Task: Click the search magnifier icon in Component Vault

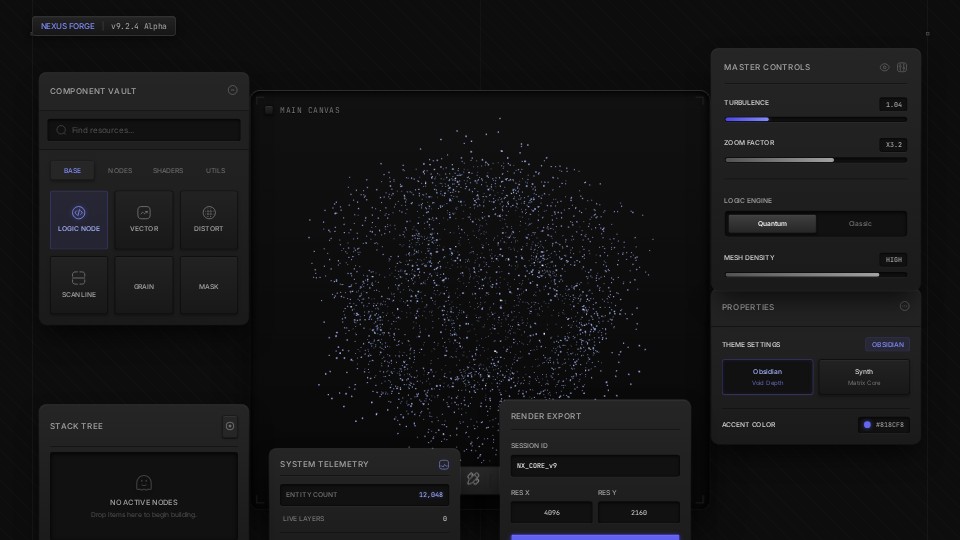Action: click(61, 130)
